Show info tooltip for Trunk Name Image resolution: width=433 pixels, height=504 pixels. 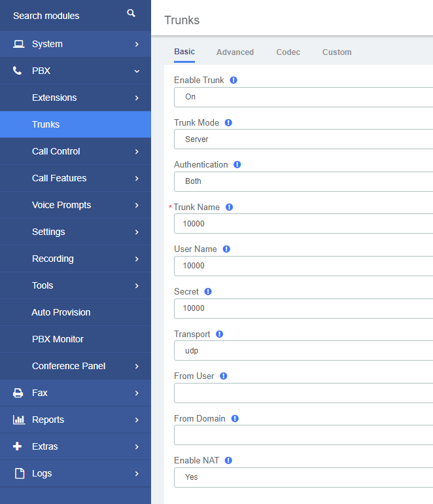pyautogui.click(x=229, y=207)
